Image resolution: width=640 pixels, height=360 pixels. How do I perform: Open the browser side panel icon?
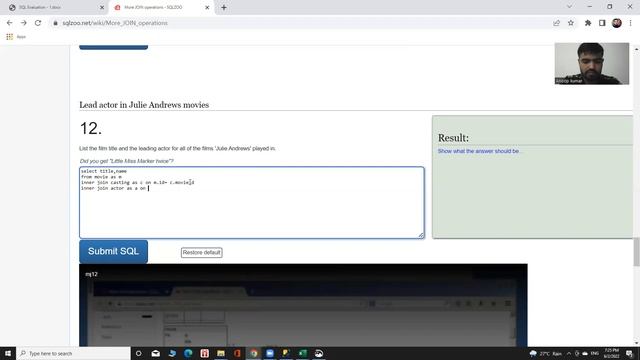click(602, 23)
